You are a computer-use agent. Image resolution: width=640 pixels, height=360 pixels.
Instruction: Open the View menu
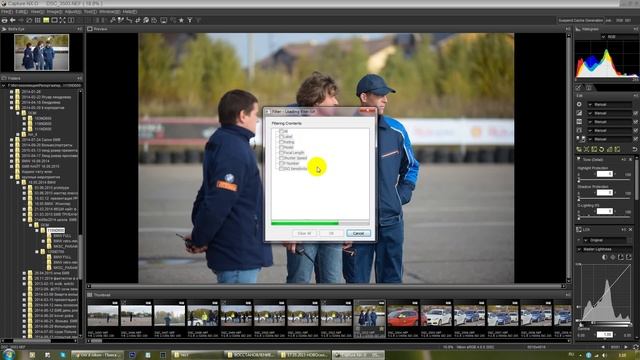(x=37, y=12)
